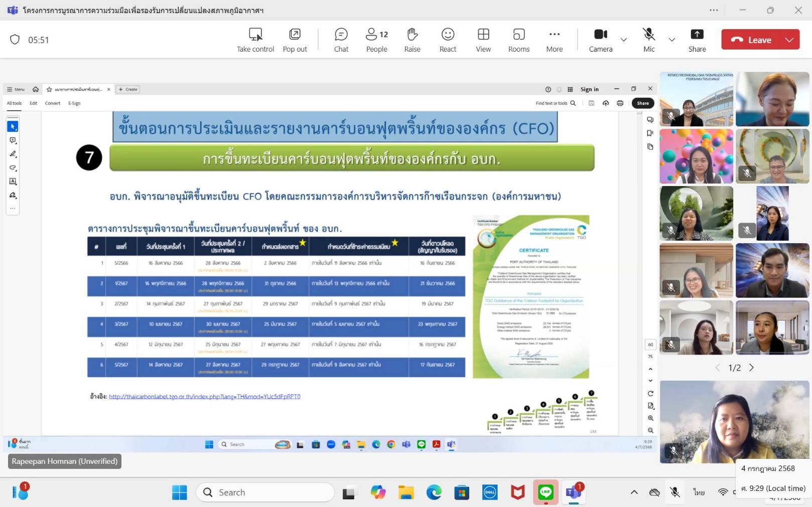Image resolution: width=812 pixels, height=507 pixels.
Task: Click the Windows taskbar Search box
Action: click(x=265, y=492)
